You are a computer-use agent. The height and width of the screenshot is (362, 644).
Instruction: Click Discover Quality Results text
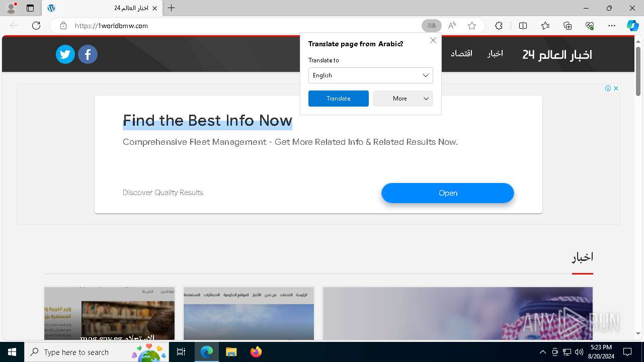[163, 193]
